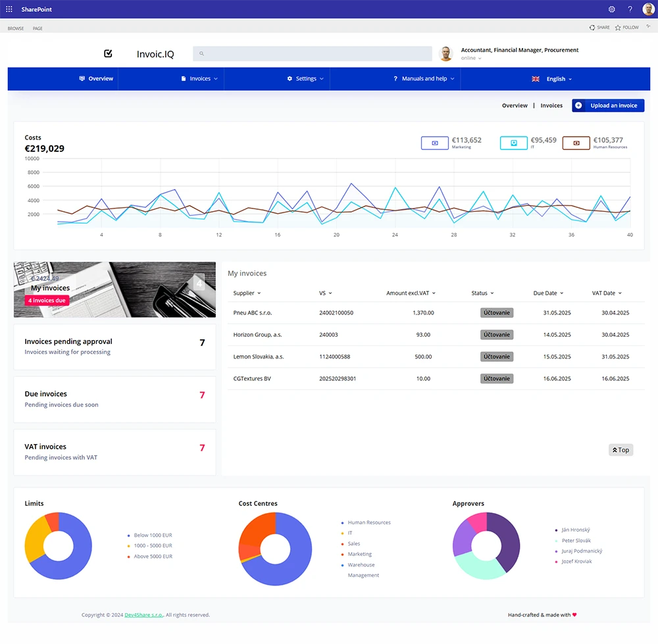Switch to the Overview navigation tab
The image size is (658, 644).
point(96,79)
